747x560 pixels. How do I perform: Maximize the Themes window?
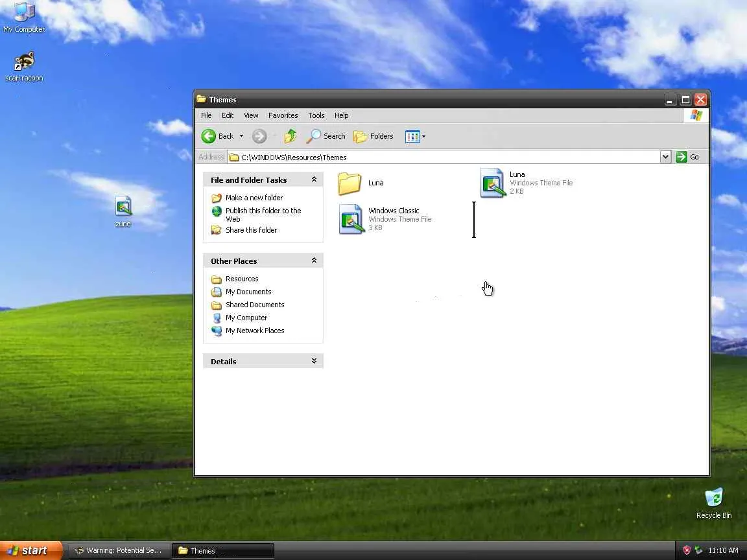click(685, 100)
